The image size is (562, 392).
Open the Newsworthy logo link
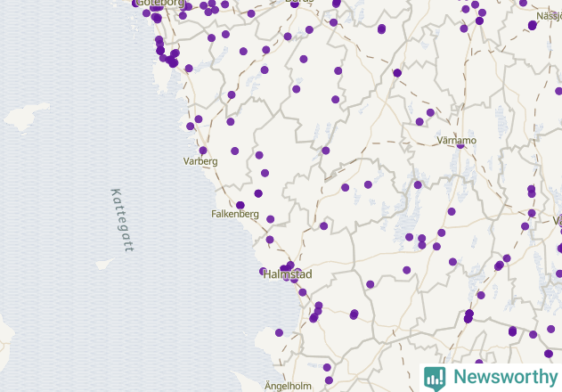point(491,378)
